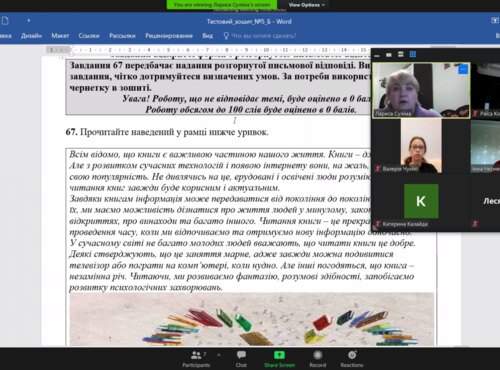Open the View Options dropdown
The image size is (500, 370).
(x=306, y=5)
